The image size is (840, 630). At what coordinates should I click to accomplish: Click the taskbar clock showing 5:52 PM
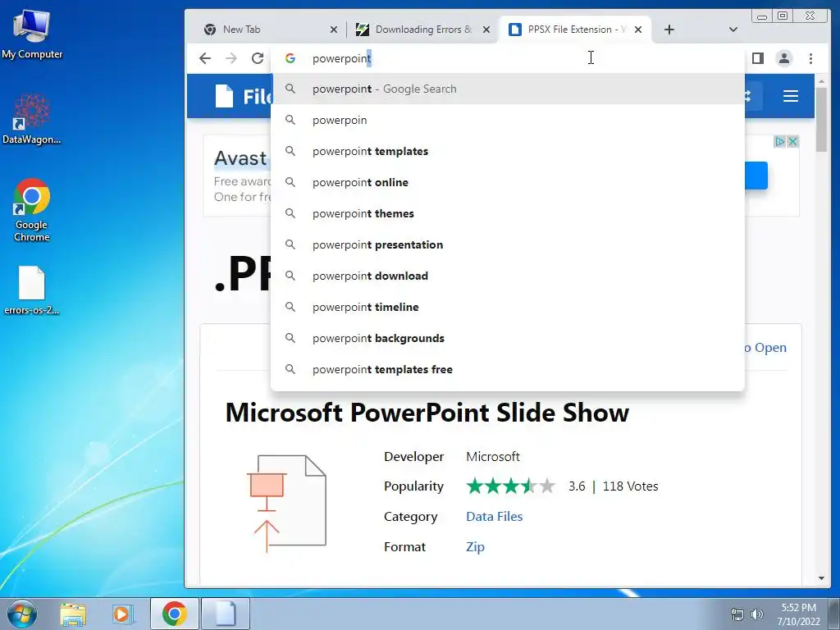[x=798, y=614]
